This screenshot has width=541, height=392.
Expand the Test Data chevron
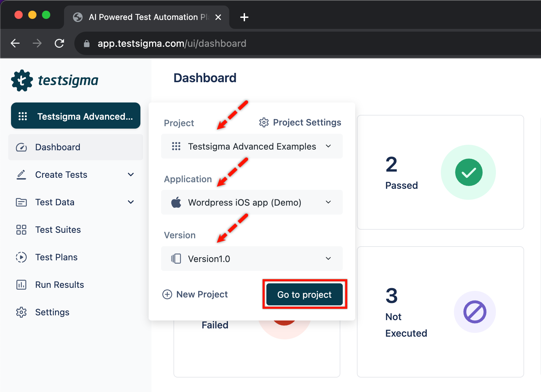[131, 202]
